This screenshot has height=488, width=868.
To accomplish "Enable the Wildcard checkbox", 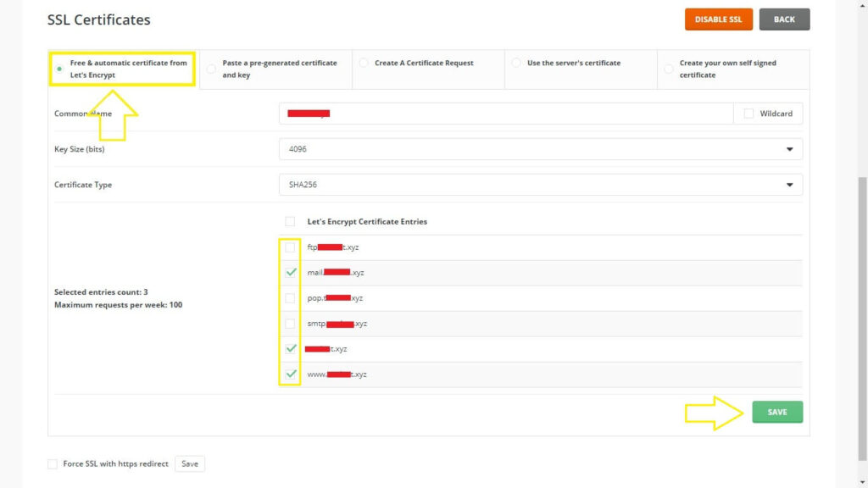I will 748,114.
